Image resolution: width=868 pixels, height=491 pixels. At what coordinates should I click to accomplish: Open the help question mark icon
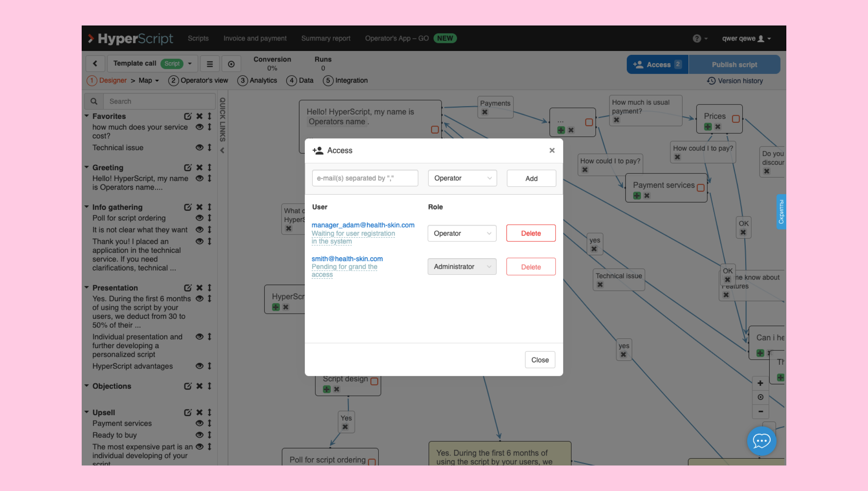pos(697,39)
